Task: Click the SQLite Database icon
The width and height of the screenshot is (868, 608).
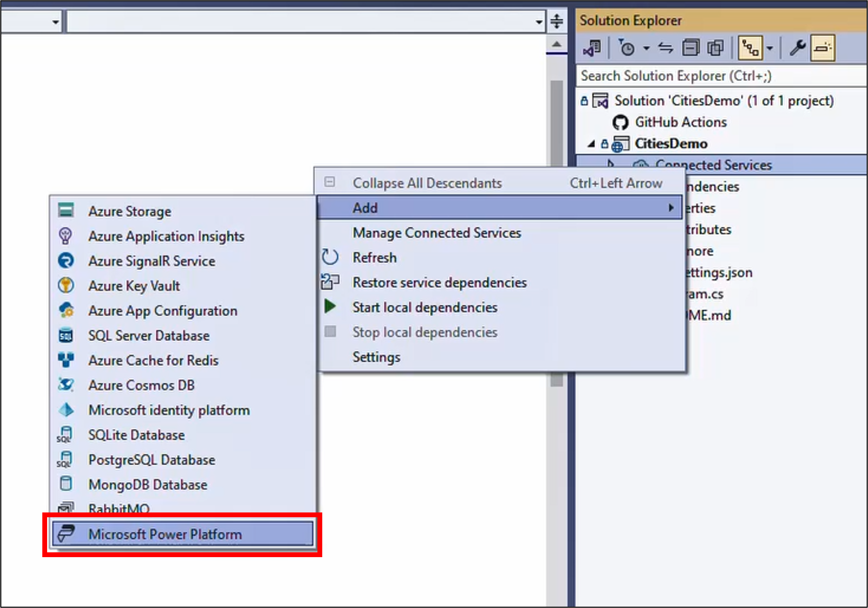Action: pos(65,434)
